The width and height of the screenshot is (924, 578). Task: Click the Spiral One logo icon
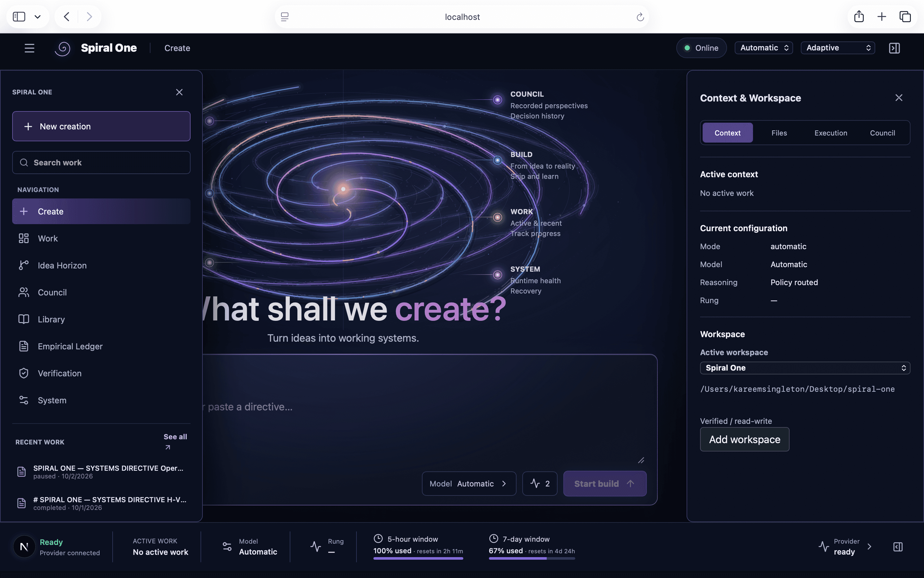[63, 48]
